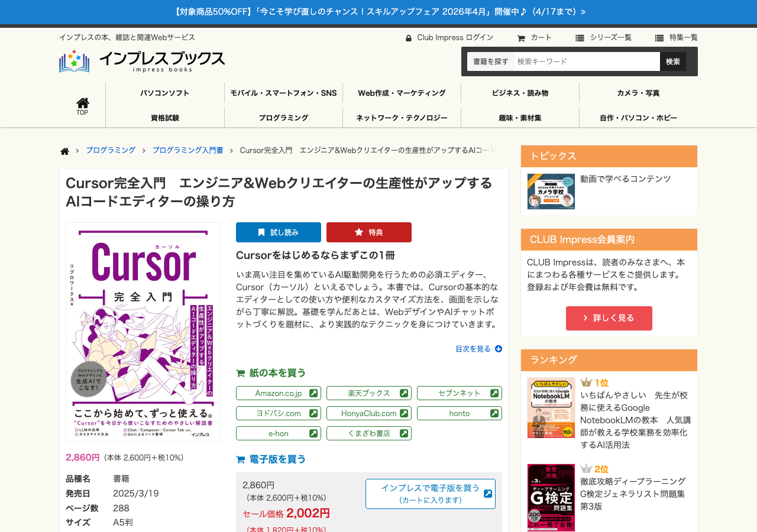Click external link icon on Amazon.co.jp
Viewport: 757px width, 532px height.
tap(313, 393)
